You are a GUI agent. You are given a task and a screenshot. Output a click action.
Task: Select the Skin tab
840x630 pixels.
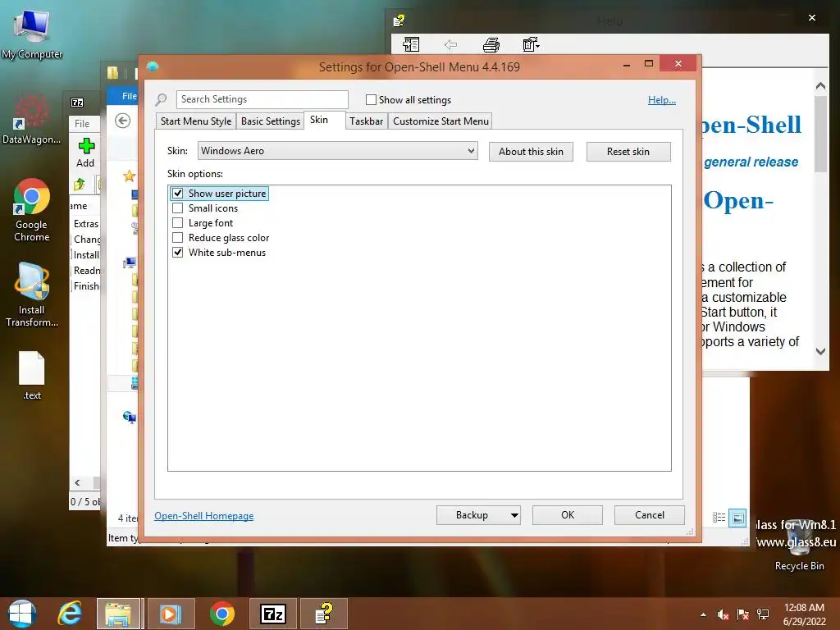319,120
